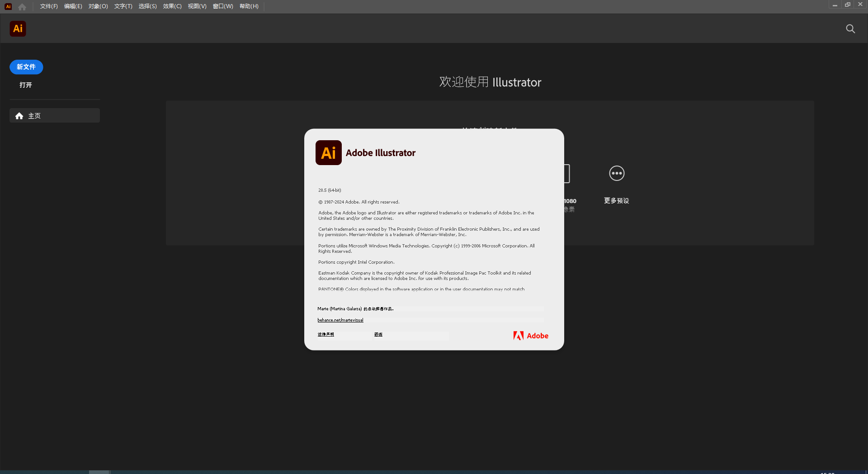The height and width of the screenshot is (474, 868).
Task: Click the 欢迎使用 Illustrator heading
Action: click(490, 82)
